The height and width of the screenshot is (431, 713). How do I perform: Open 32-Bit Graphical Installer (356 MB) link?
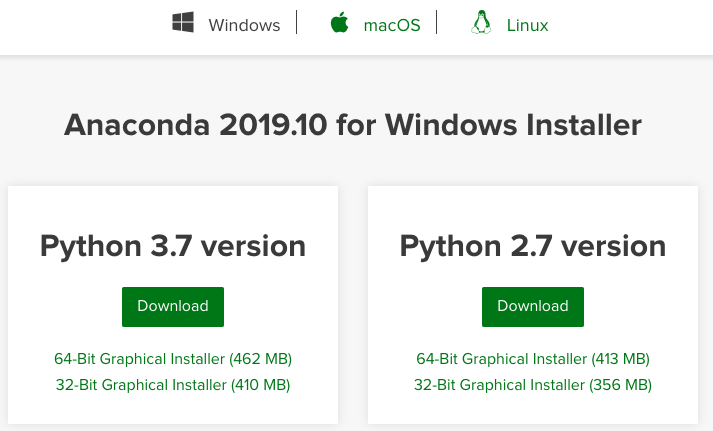pyautogui.click(x=533, y=385)
